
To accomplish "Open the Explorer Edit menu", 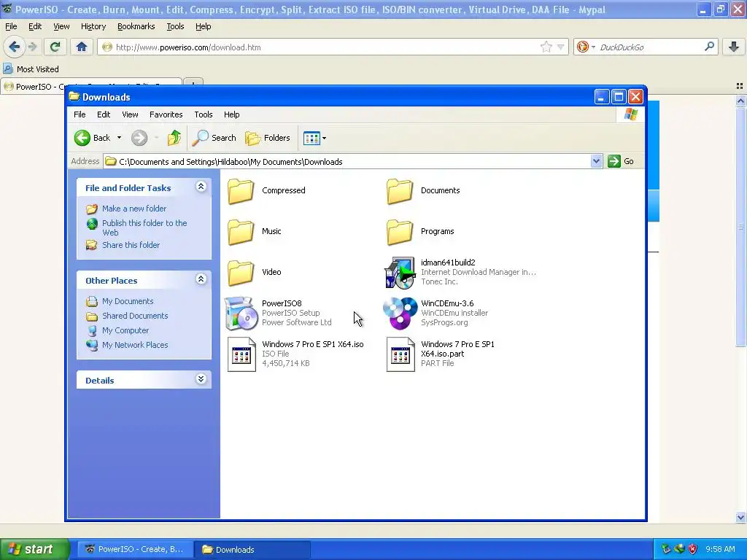I will (x=104, y=114).
